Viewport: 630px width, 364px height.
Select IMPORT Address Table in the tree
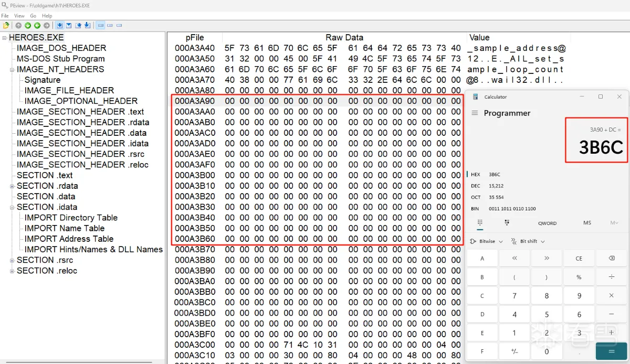[x=69, y=239]
